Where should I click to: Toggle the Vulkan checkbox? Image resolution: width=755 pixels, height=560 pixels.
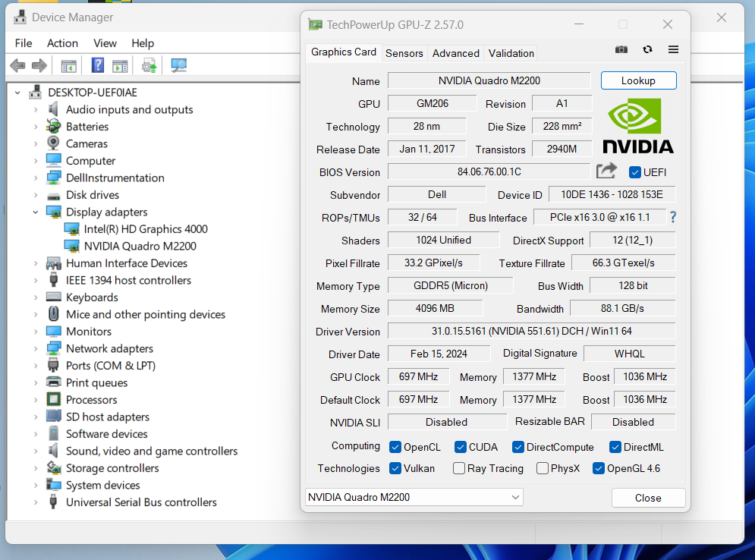[395, 468]
